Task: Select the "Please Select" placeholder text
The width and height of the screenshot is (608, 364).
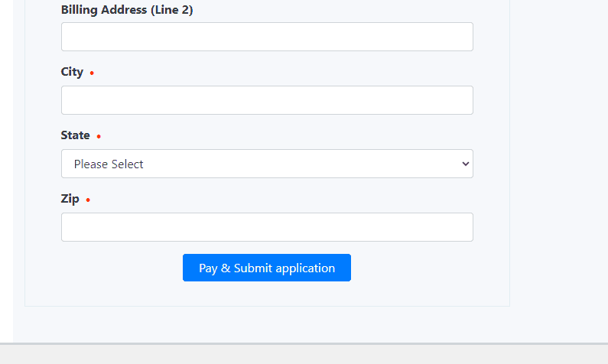Action: pyautogui.click(x=109, y=164)
